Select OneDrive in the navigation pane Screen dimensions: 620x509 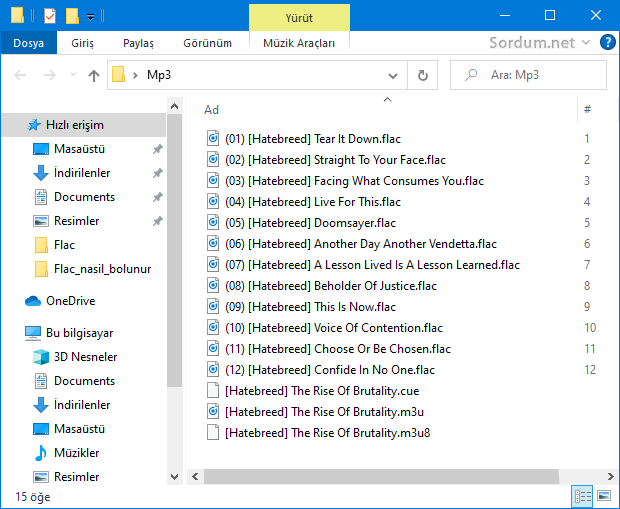click(x=70, y=301)
